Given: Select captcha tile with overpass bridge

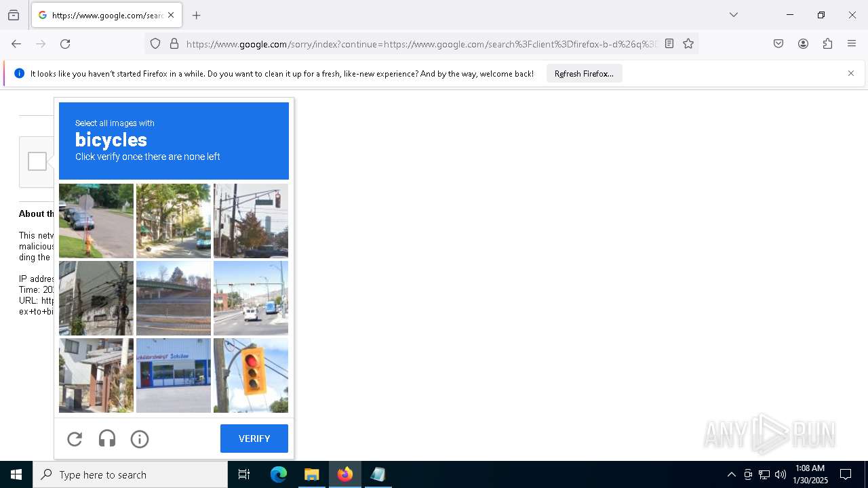Looking at the screenshot, I should 174,298.
